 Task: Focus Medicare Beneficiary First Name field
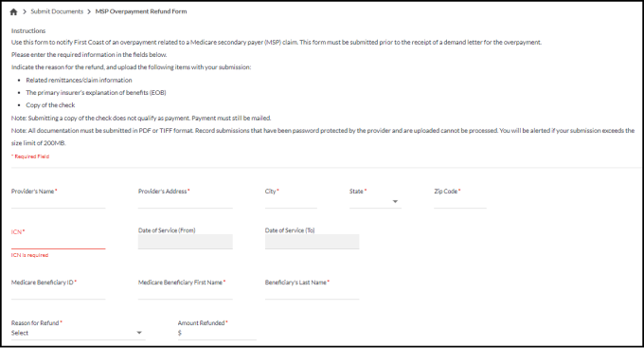(186, 293)
